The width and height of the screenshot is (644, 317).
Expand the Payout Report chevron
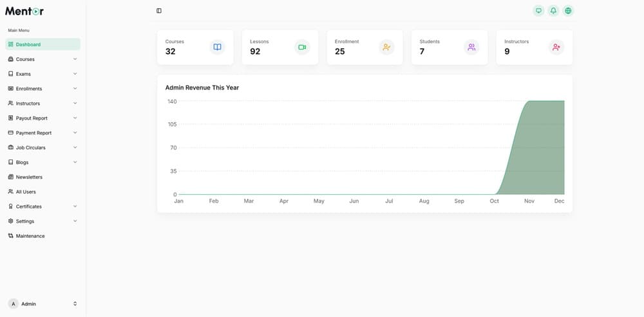pyautogui.click(x=75, y=118)
